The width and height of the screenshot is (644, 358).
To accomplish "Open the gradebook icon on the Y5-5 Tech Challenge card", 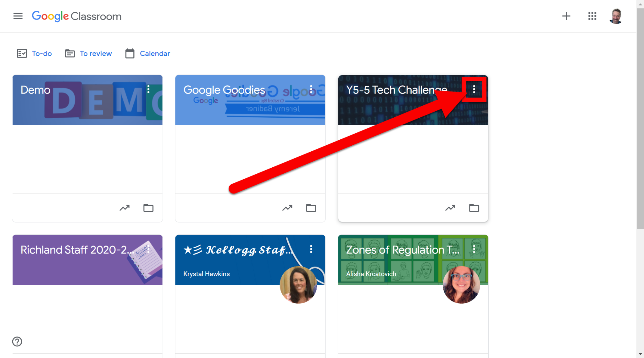I will [x=450, y=208].
